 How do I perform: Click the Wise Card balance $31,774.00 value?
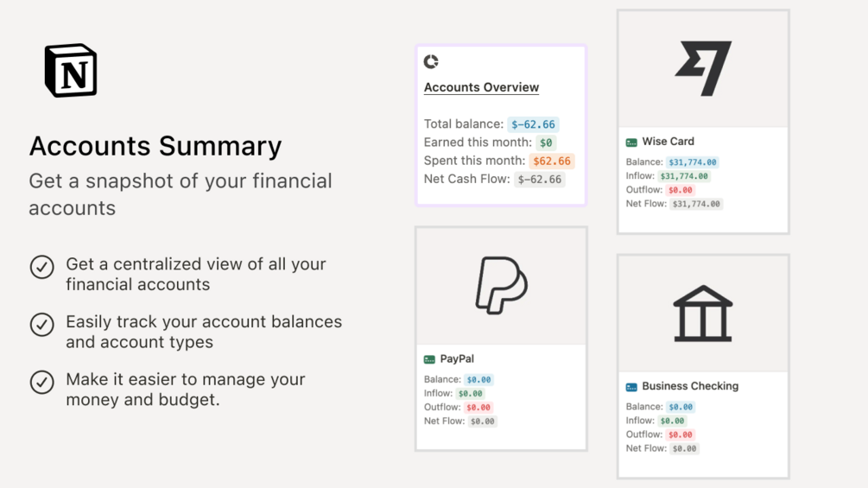click(692, 162)
